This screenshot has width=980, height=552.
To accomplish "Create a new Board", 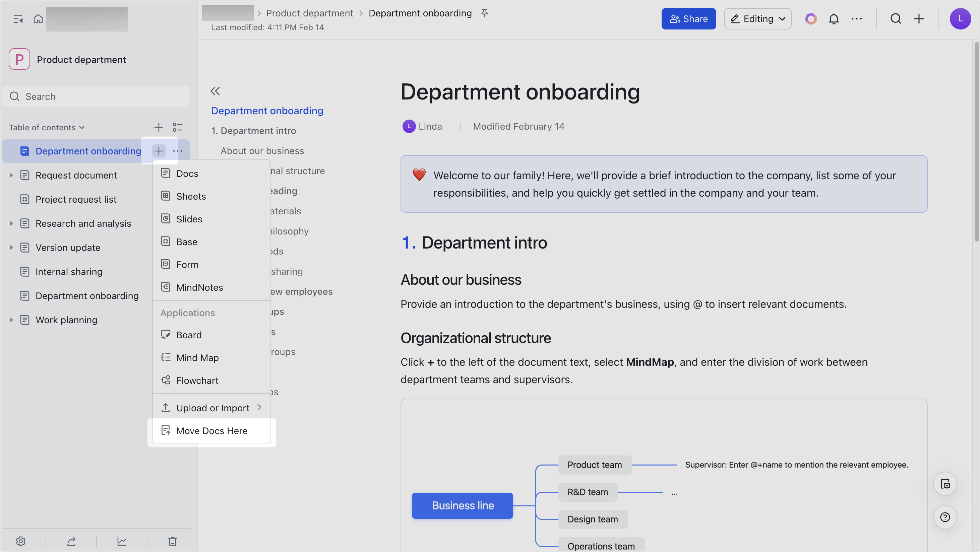I will click(211, 335).
